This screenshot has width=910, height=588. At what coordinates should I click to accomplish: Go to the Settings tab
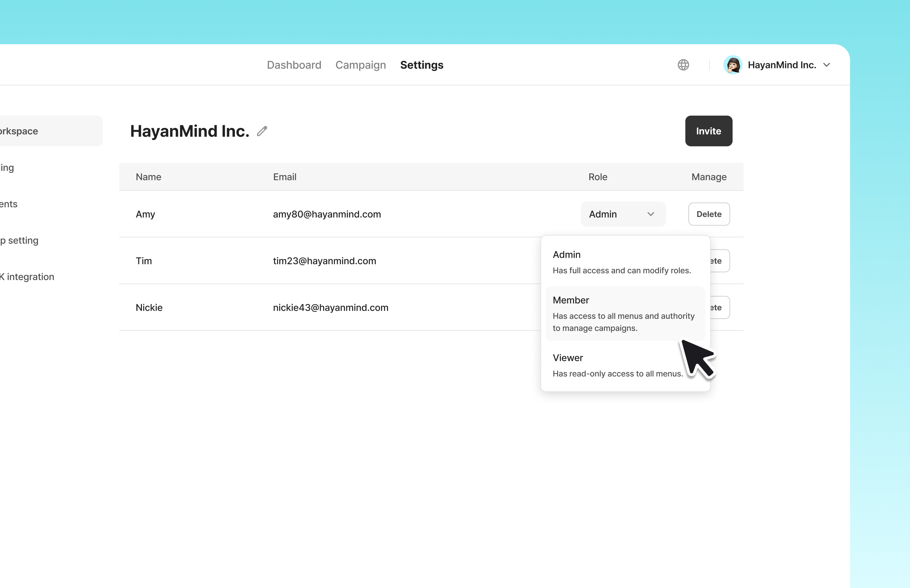pyautogui.click(x=422, y=65)
